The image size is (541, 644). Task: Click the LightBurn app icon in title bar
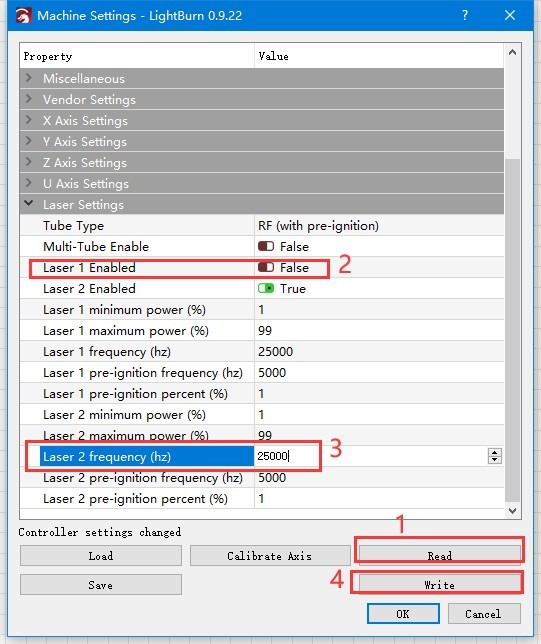[x=23, y=16]
